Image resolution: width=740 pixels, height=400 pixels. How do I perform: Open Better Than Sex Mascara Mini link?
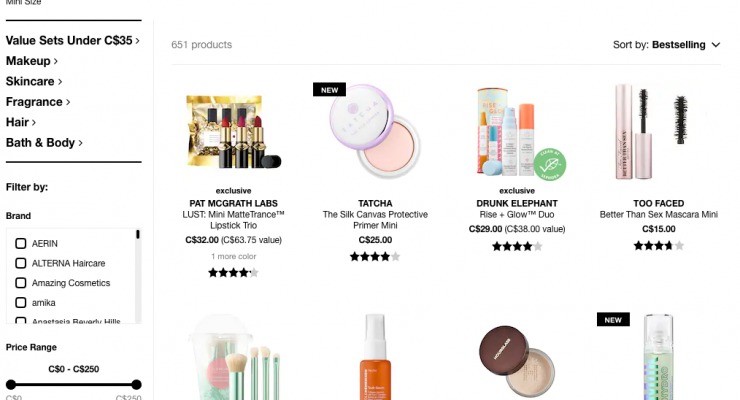(658, 215)
